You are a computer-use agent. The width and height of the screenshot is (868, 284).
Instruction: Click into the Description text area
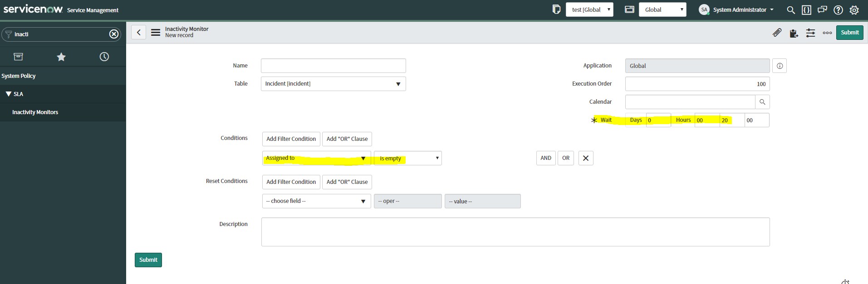(x=515, y=232)
